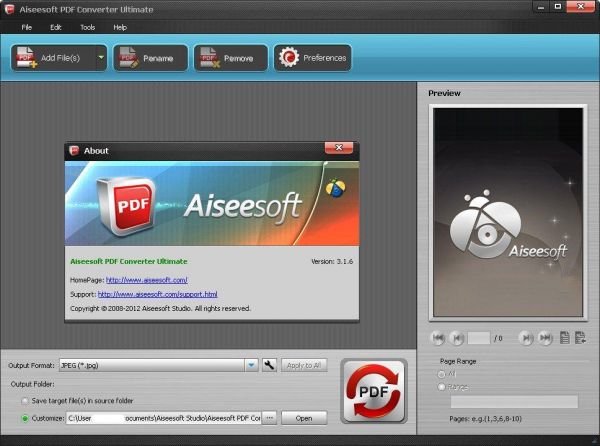
Task: Click the preview thumbnail image
Action: click(508, 212)
